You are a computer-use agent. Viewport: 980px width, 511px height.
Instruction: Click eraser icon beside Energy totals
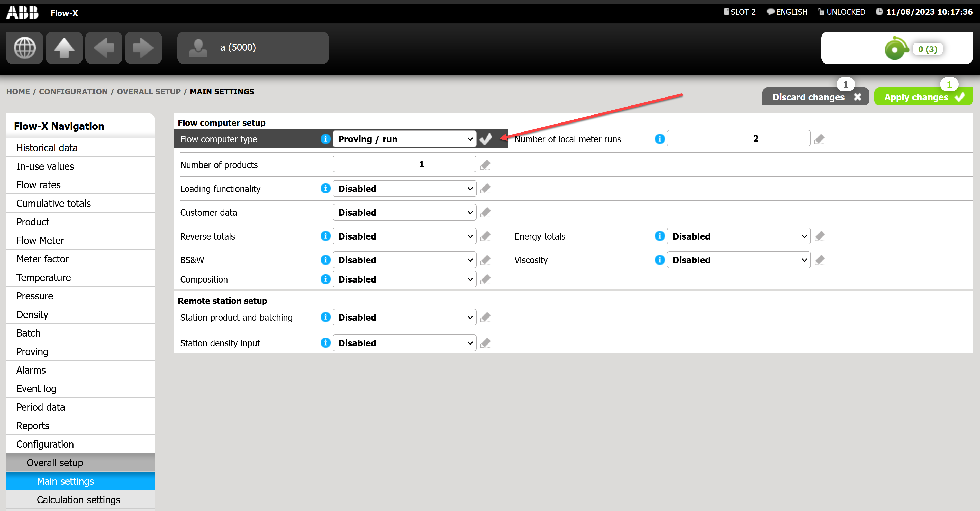(820, 236)
